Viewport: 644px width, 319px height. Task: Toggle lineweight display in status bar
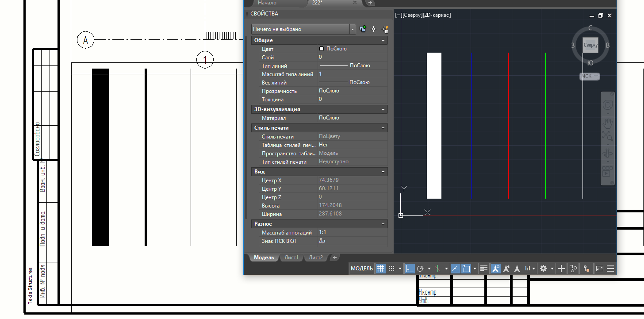[x=484, y=269]
